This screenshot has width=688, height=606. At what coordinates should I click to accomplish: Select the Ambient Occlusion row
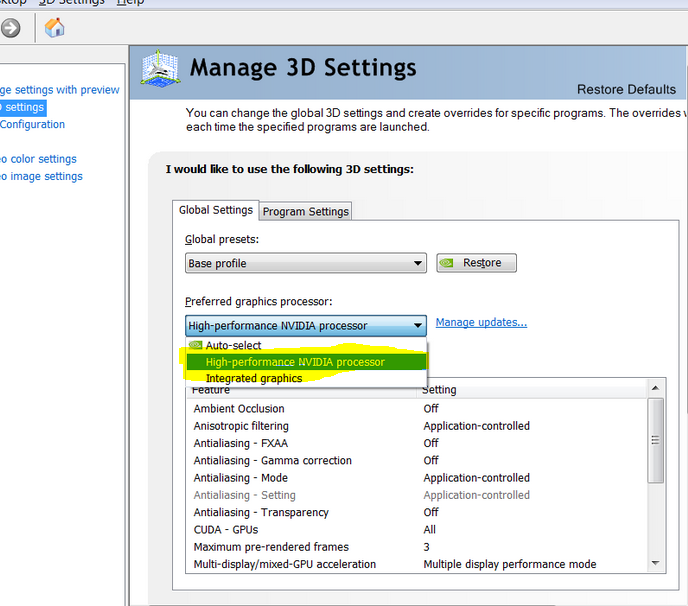(x=417, y=409)
